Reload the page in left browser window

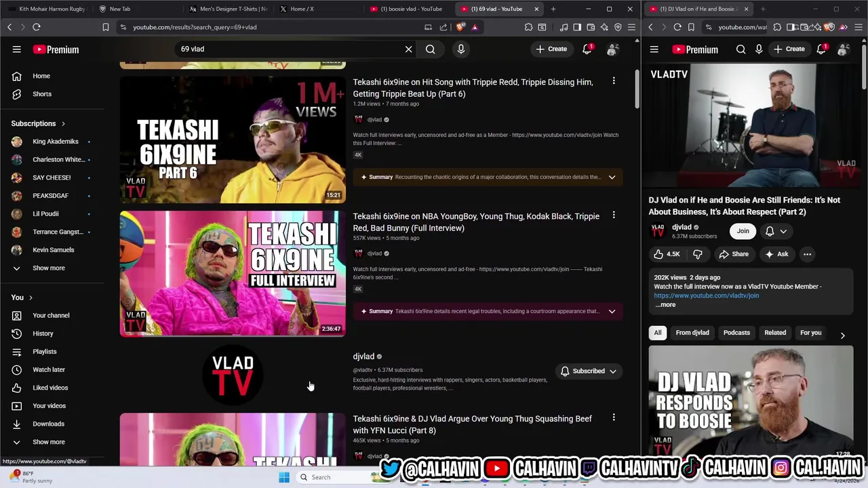(37, 27)
